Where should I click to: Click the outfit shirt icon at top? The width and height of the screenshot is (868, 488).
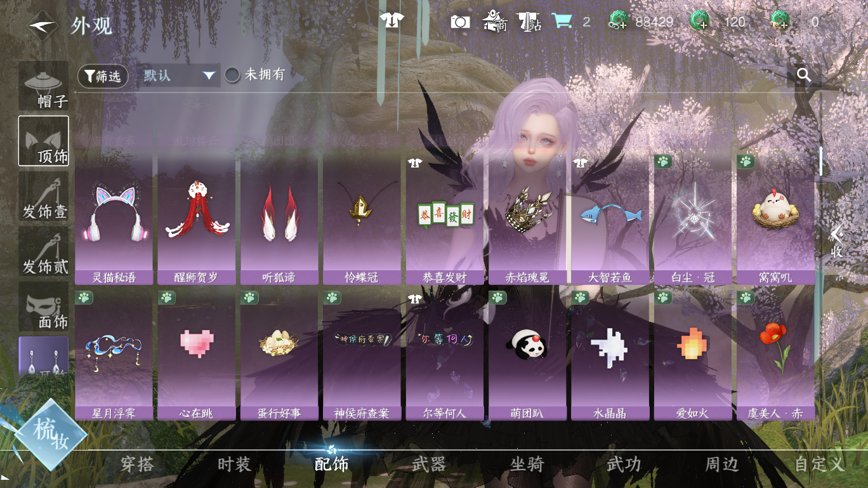pos(392,21)
